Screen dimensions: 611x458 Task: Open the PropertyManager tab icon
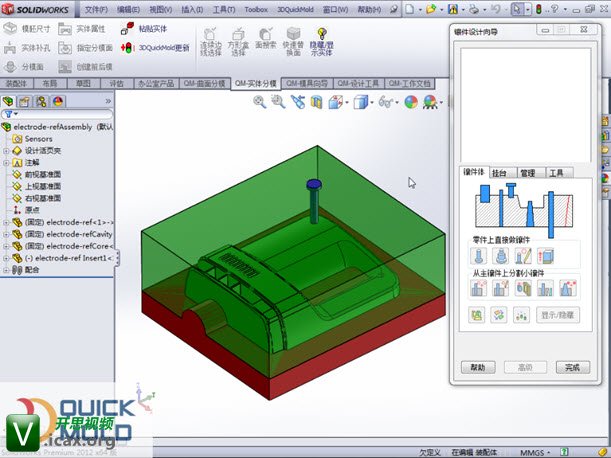(24, 102)
